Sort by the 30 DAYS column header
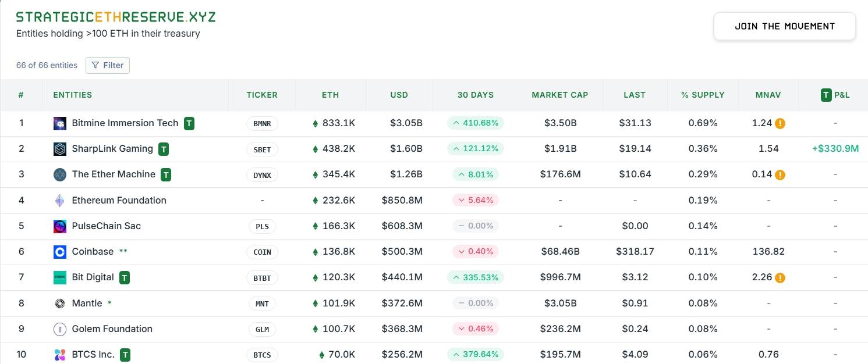The height and width of the screenshot is (364, 868). [x=476, y=95]
